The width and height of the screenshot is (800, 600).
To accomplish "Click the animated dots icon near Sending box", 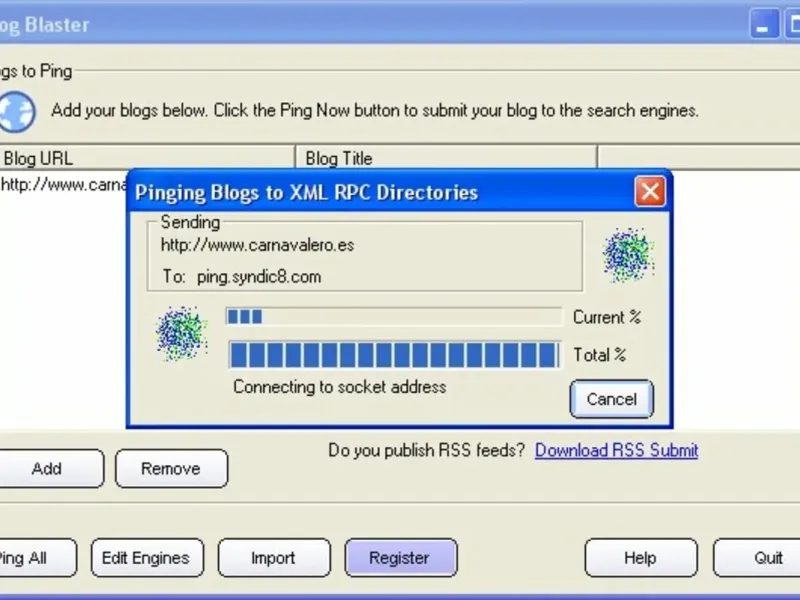I will (629, 255).
